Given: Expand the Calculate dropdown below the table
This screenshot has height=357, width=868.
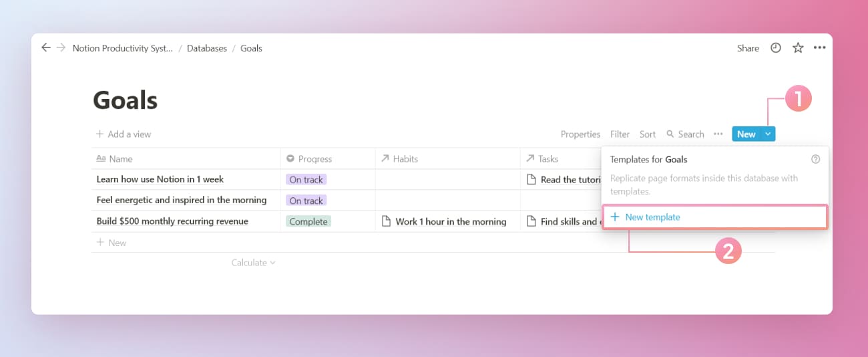Looking at the screenshot, I should [253, 263].
